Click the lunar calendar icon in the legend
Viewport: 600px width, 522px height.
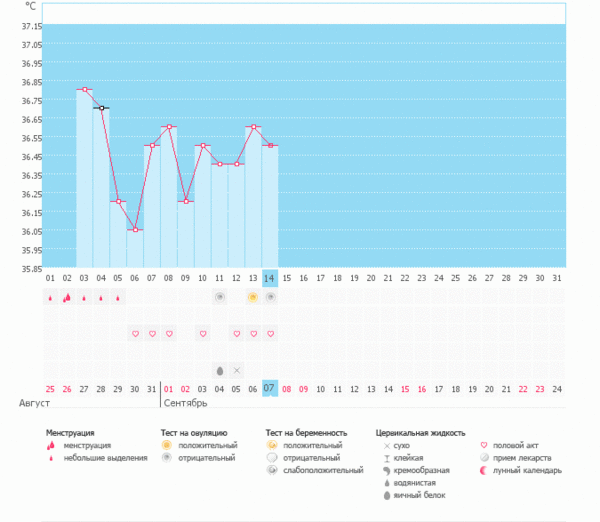(x=487, y=470)
